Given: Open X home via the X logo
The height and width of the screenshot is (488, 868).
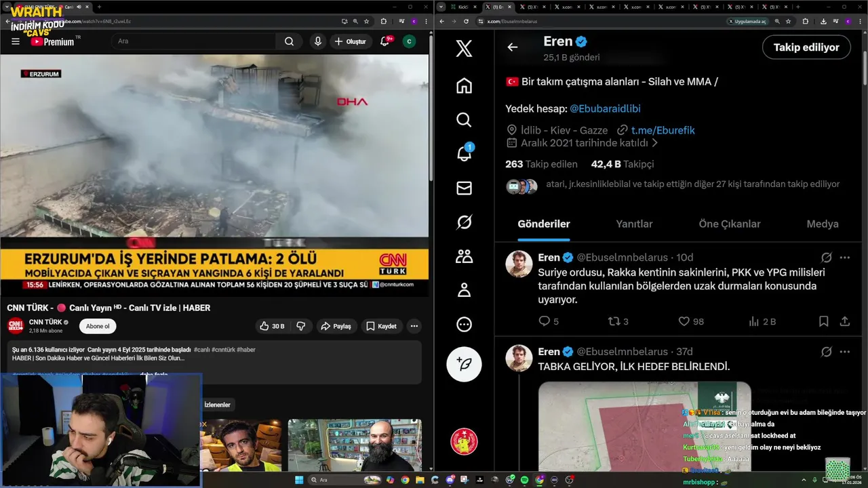Looking at the screenshot, I should [464, 48].
